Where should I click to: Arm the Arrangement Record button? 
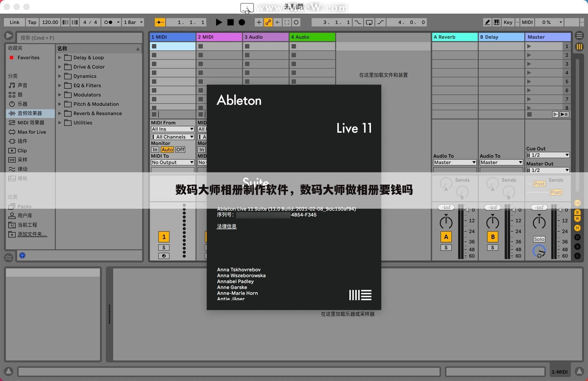(x=242, y=22)
